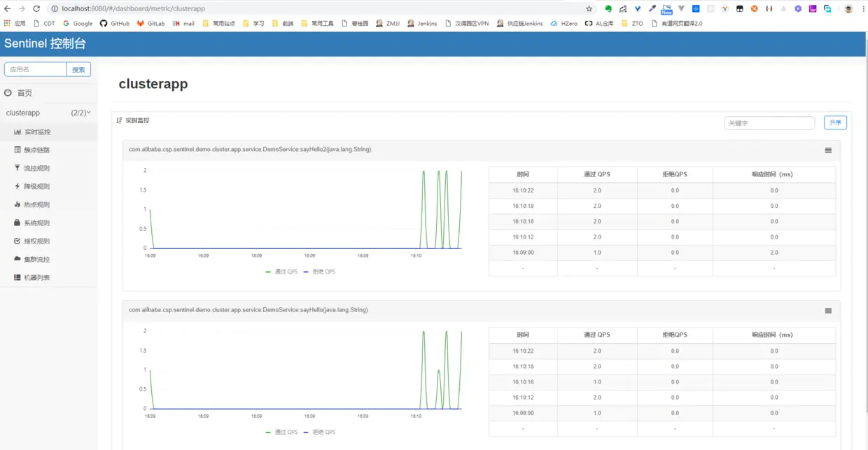The image size is (868, 450).
Task: Open 降级规则 degrade rules page
Action: pos(48,186)
